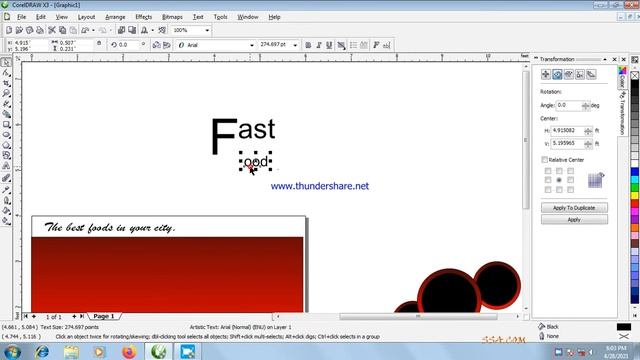Select the Basic Shapes tool

pyautogui.click(x=6, y=156)
